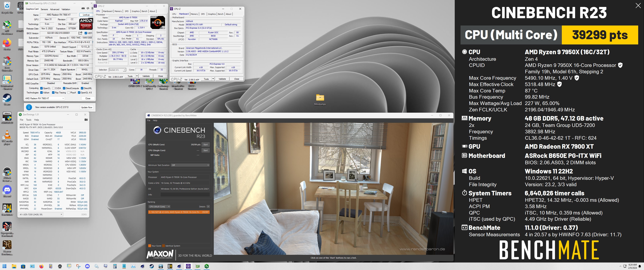Open the File menu in Cinebench

pos(149,121)
